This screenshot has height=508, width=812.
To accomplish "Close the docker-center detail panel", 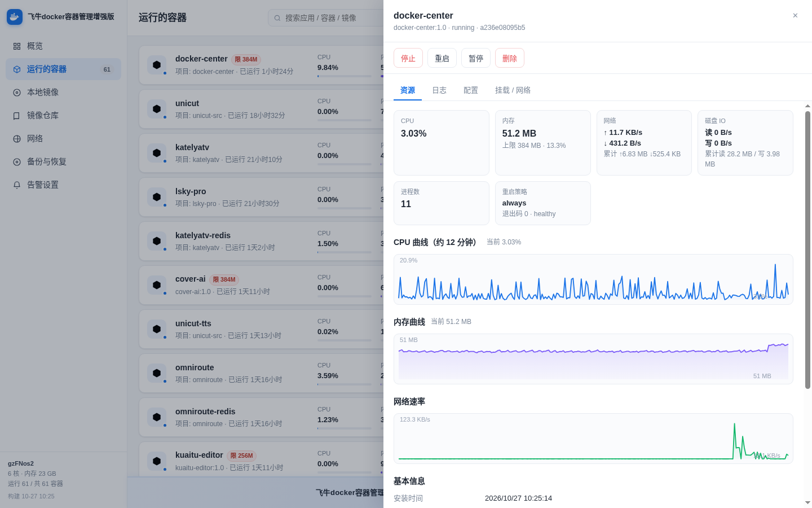I will click(x=795, y=16).
